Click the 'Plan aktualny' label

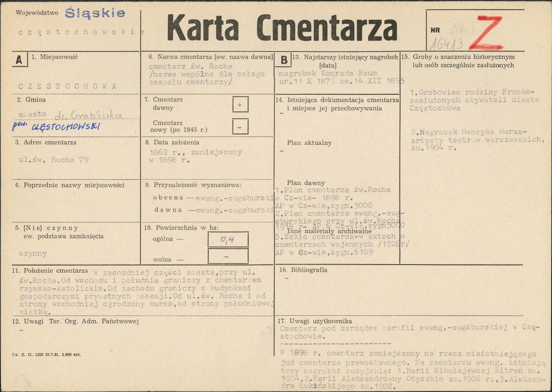(309, 143)
